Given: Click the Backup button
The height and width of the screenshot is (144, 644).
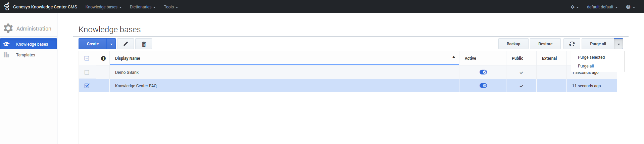Looking at the screenshot, I should tap(513, 44).
